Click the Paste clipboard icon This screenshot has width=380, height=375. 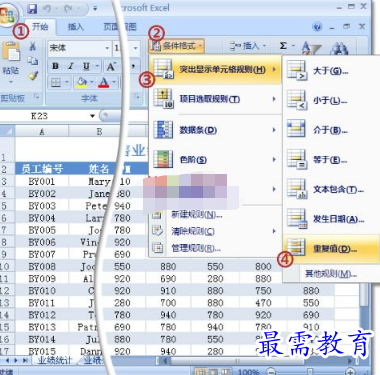click(11, 52)
